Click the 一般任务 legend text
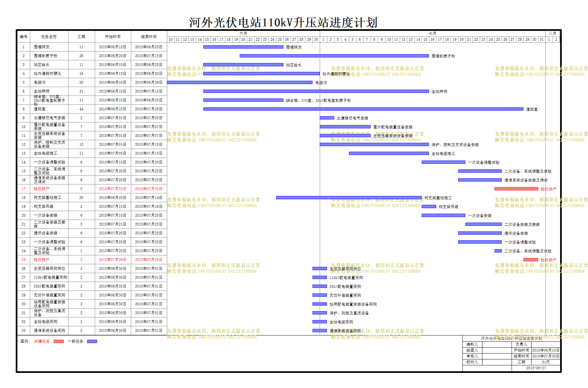 (x=75, y=341)
